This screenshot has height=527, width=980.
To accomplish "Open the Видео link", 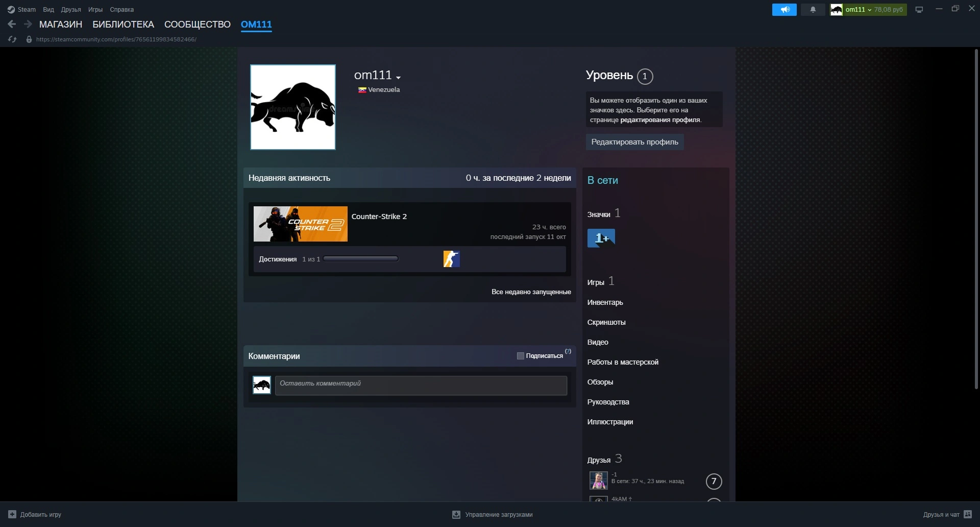I will point(598,342).
